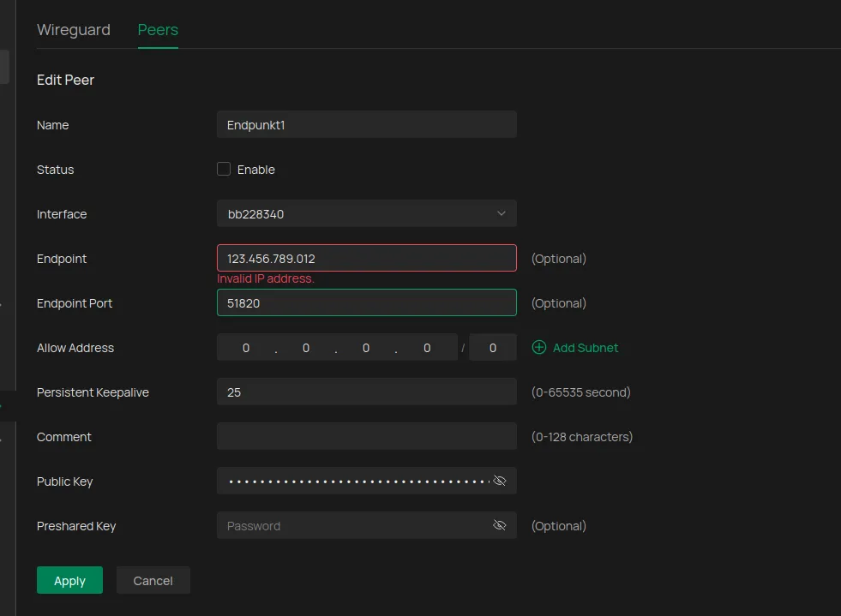Select the invalid Endpoint IP field
Screen dimensions: 841x616
(366, 258)
